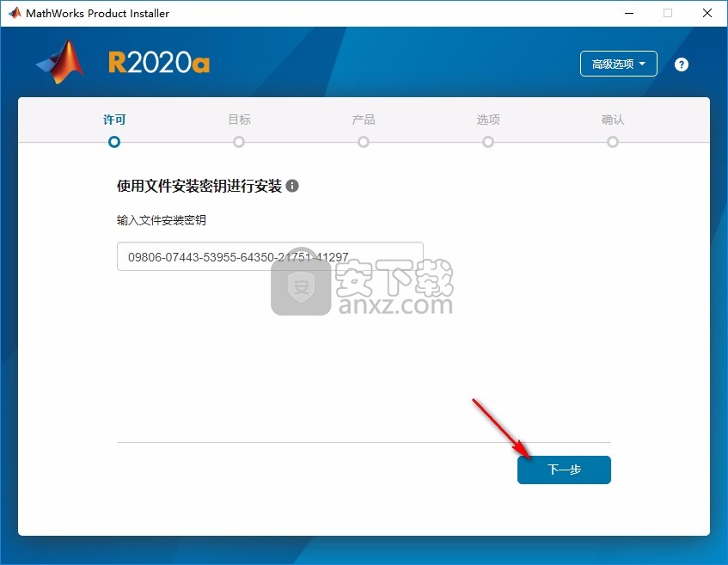
Task: Open the help question mark icon
Action: 681,64
